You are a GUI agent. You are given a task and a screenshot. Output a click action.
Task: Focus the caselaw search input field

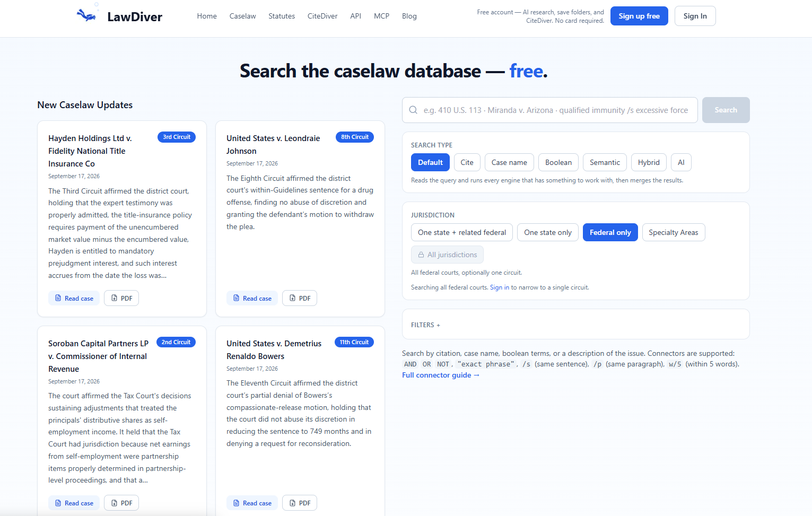(550, 110)
